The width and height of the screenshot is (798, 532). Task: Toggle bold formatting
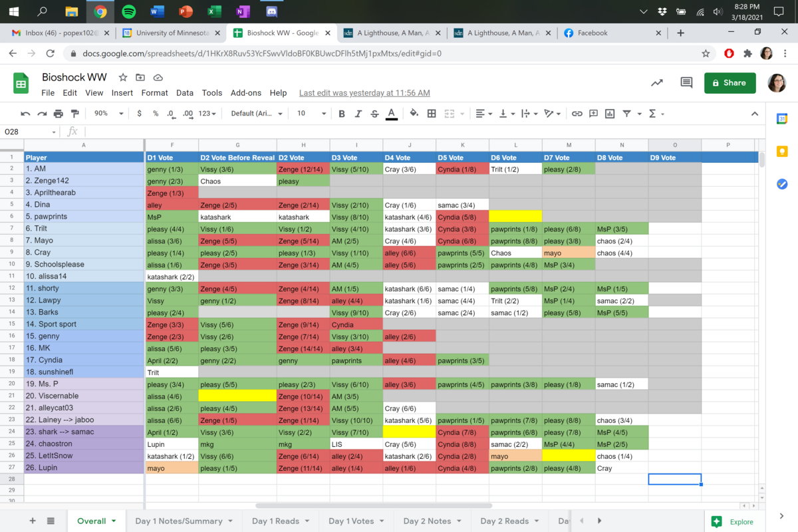click(x=342, y=114)
